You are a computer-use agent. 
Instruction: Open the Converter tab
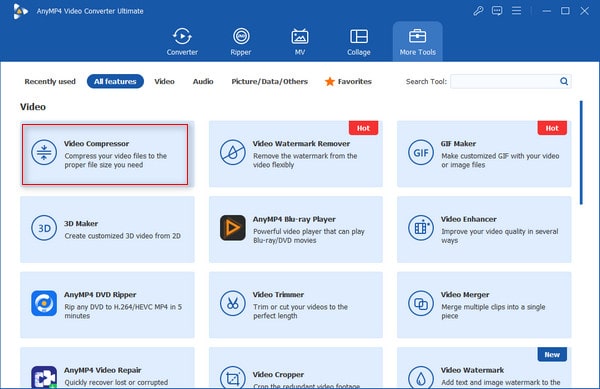(182, 42)
